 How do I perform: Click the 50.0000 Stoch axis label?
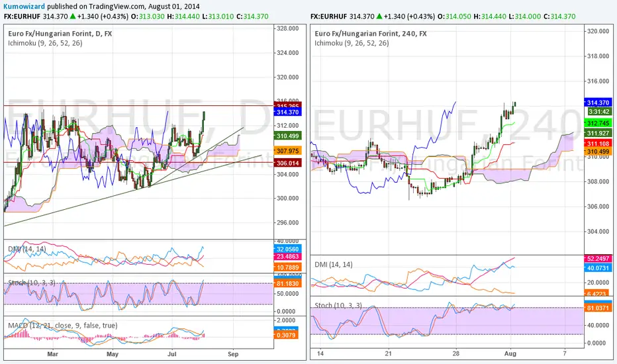(287, 294)
